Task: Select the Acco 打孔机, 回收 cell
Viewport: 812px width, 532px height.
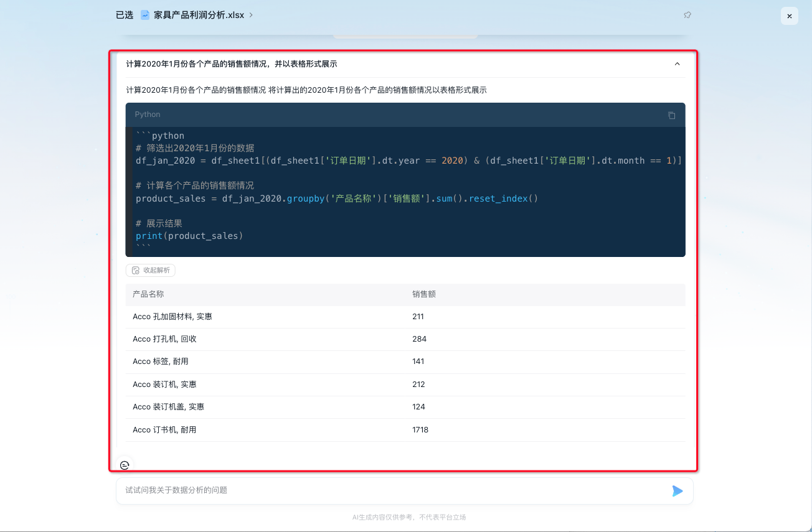Action: pos(164,339)
